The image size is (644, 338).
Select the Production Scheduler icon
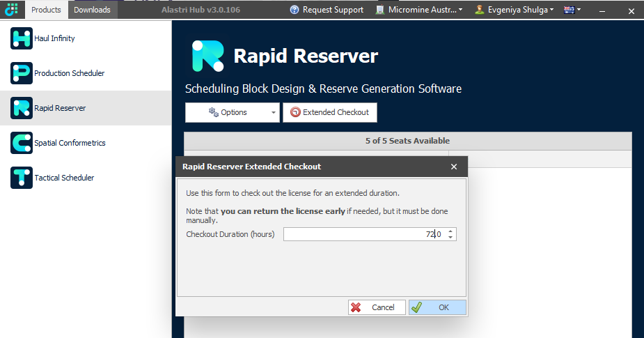(x=22, y=73)
